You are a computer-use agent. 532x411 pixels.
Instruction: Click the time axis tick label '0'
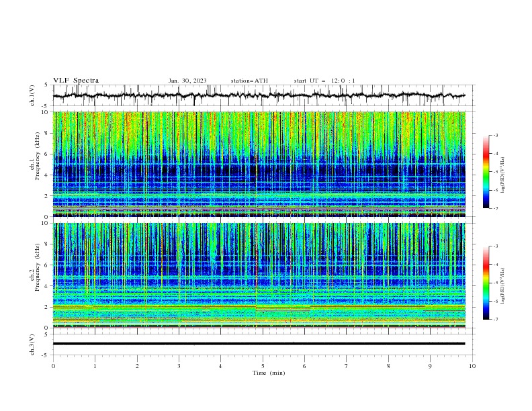point(53,366)
